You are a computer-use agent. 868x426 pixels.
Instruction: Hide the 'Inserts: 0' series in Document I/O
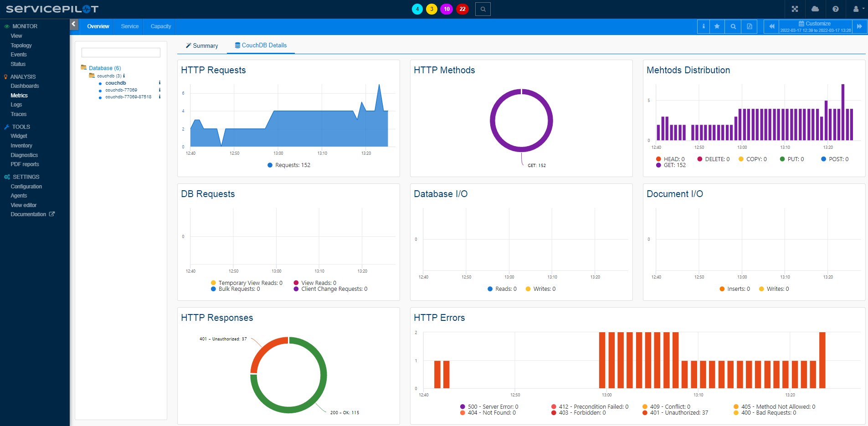[734, 289]
